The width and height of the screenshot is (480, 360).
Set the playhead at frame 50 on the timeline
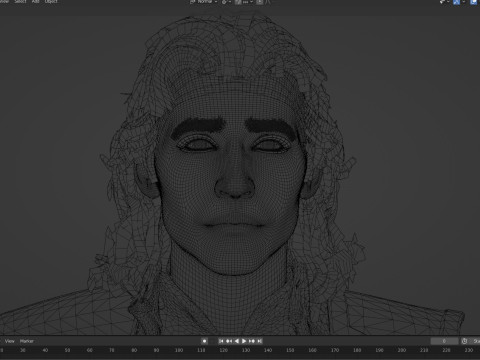click(x=67, y=350)
